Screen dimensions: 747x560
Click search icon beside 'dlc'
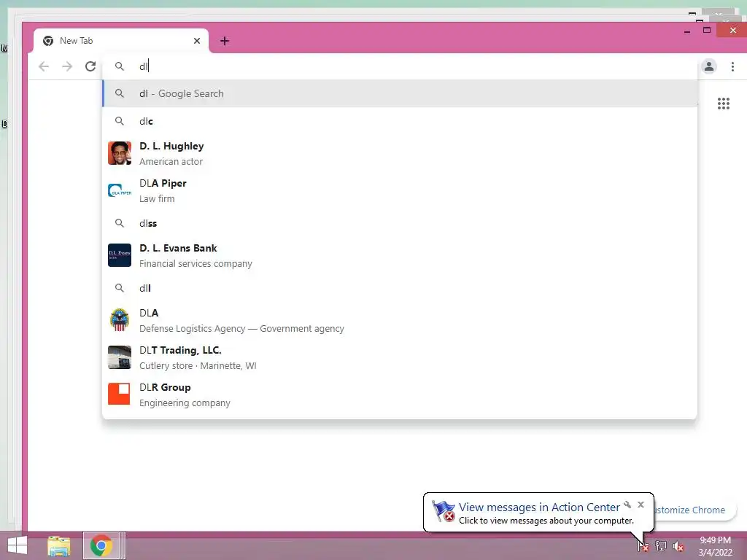pos(120,121)
